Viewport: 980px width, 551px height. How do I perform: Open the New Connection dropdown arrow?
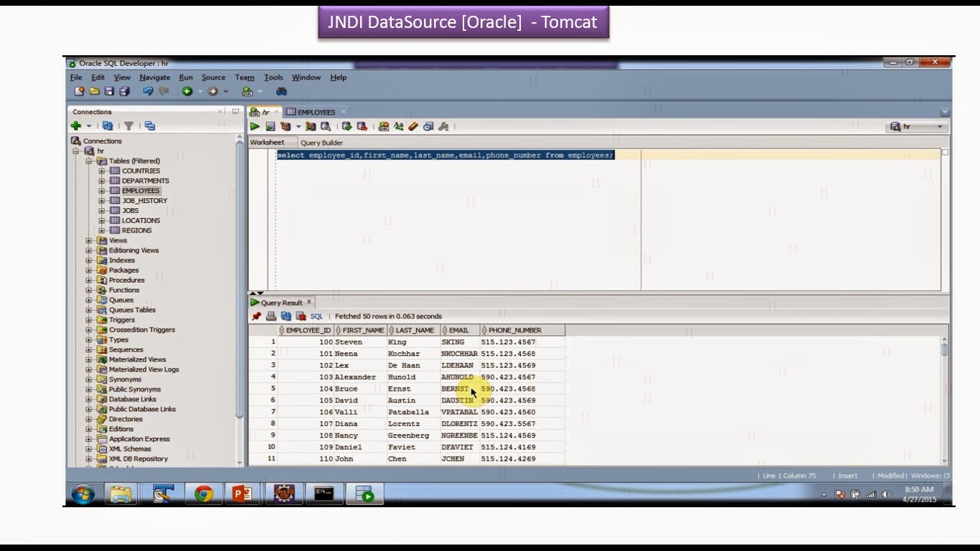pos(89,126)
